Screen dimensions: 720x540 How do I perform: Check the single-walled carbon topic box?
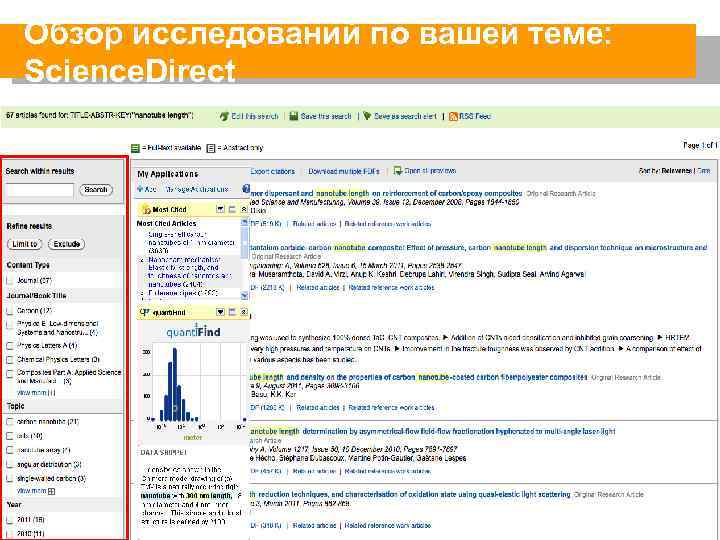(10, 478)
